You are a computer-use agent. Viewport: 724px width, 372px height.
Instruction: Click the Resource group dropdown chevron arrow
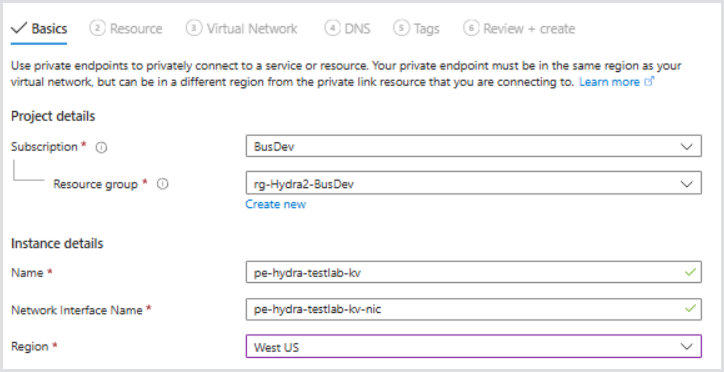coord(687,184)
